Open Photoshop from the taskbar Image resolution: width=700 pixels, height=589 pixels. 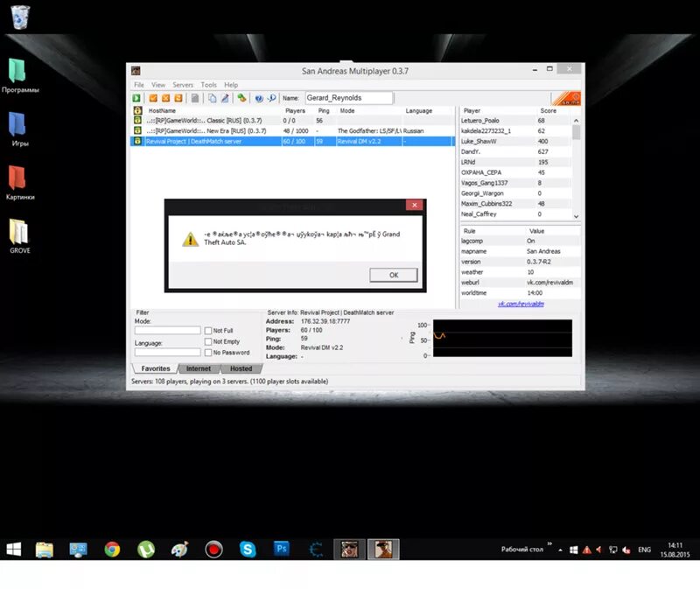(281, 549)
